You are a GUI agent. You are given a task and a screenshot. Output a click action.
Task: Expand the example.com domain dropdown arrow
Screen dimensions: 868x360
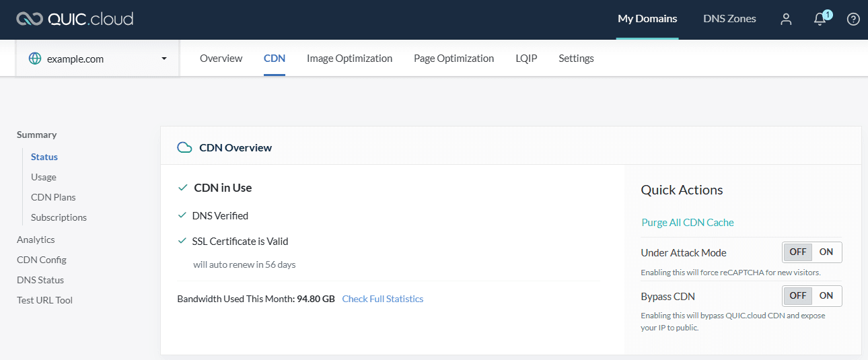point(164,59)
